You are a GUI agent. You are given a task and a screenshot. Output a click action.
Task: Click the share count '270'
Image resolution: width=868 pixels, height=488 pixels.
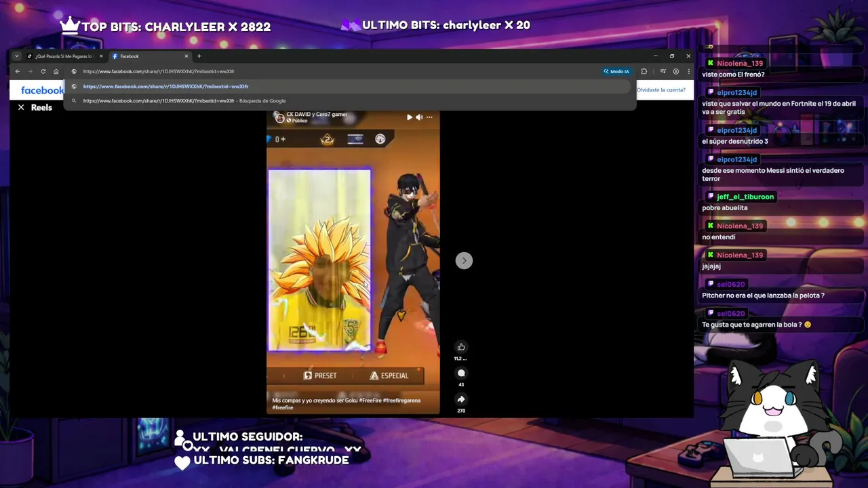pos(461,411)
